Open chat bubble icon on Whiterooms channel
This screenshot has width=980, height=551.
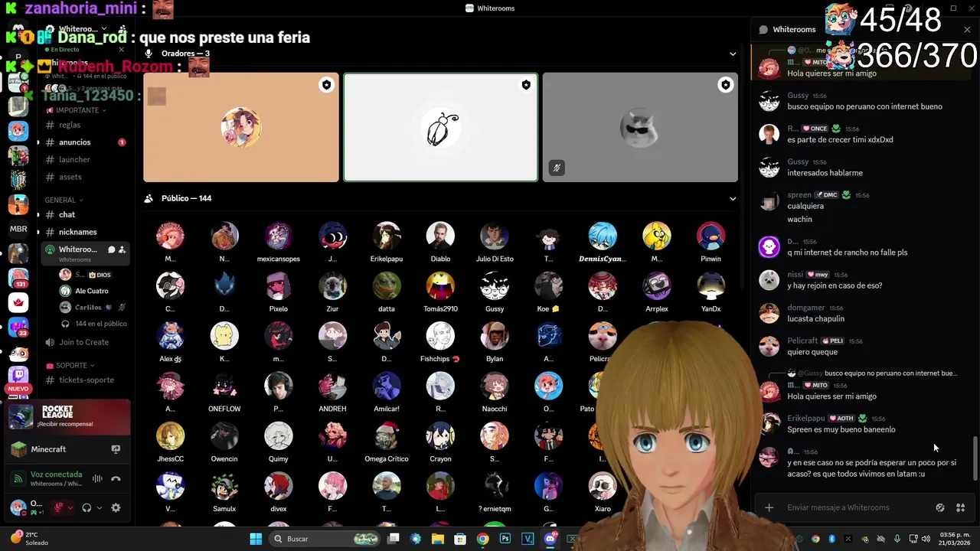(x=111, y=249)
